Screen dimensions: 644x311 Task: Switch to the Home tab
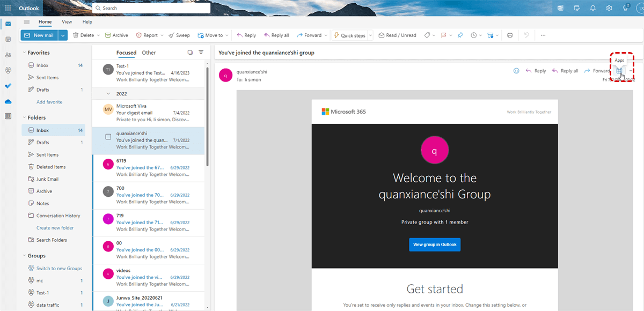[x=45, y=22]
